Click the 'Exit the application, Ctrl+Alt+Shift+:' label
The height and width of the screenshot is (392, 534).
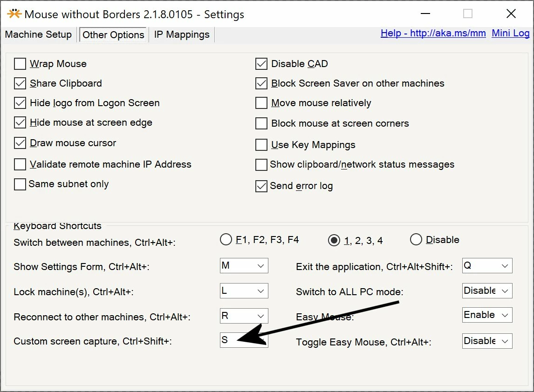[374, 267]
